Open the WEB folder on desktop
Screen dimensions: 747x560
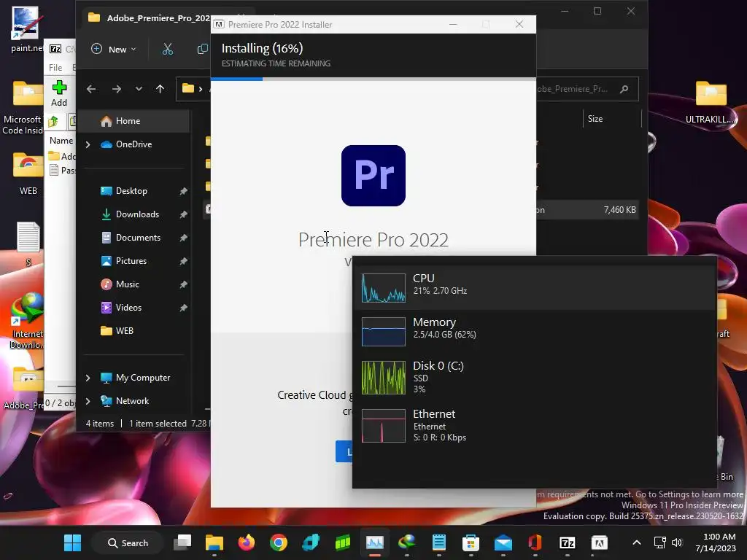(28, 174)
